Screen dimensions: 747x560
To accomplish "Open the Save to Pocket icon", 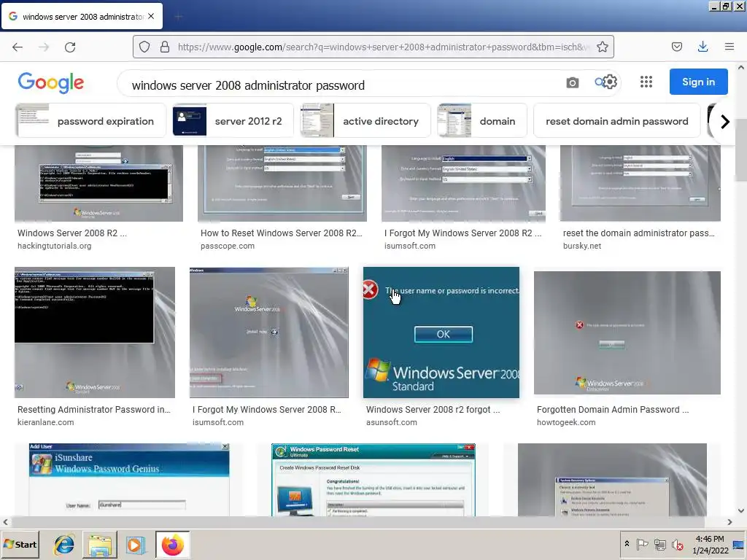I will click(x=677, y=47).
